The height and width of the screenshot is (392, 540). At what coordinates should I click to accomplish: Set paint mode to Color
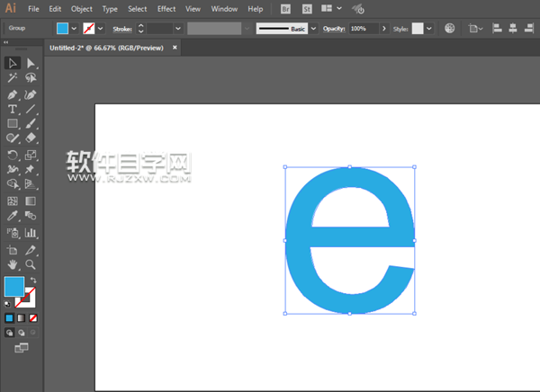(9, 318)
